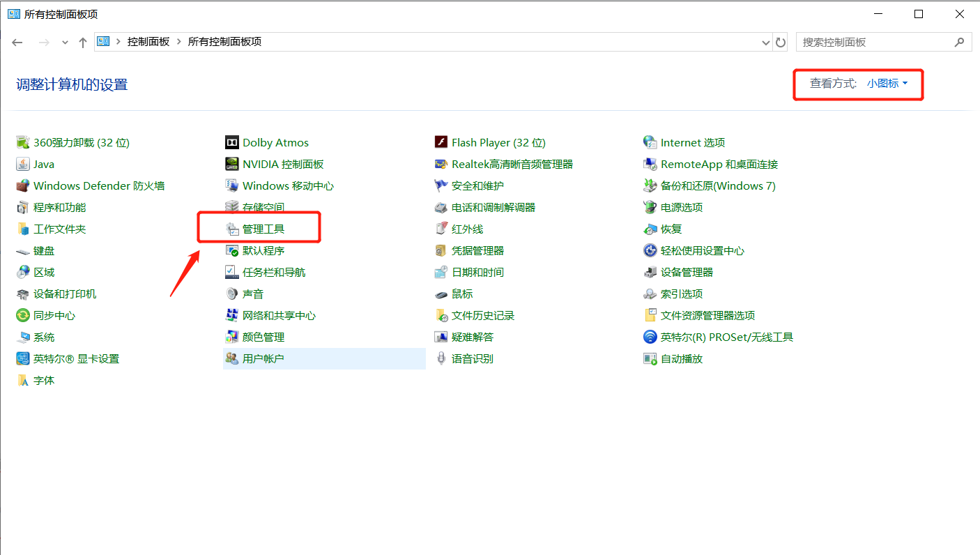Screen dimensions: 980x555
Task: Click the 用户帐户 icon
Action: (x=232, y=359)
